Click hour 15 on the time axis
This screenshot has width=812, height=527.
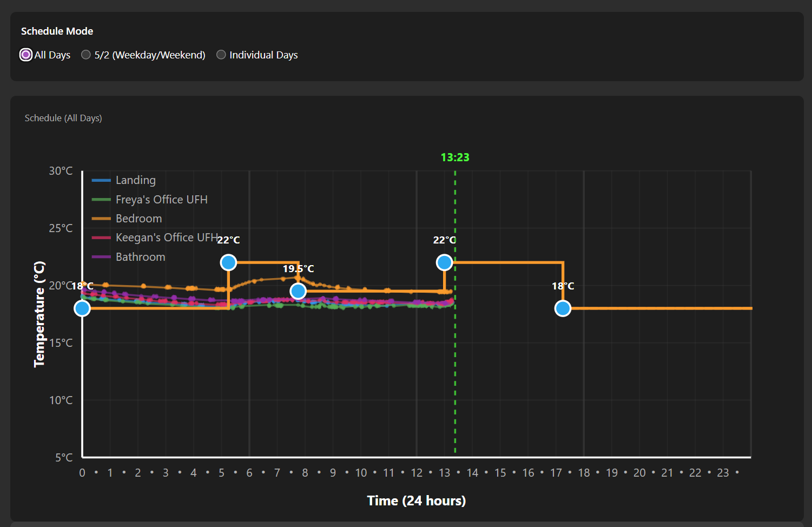(x=500, y=473)
